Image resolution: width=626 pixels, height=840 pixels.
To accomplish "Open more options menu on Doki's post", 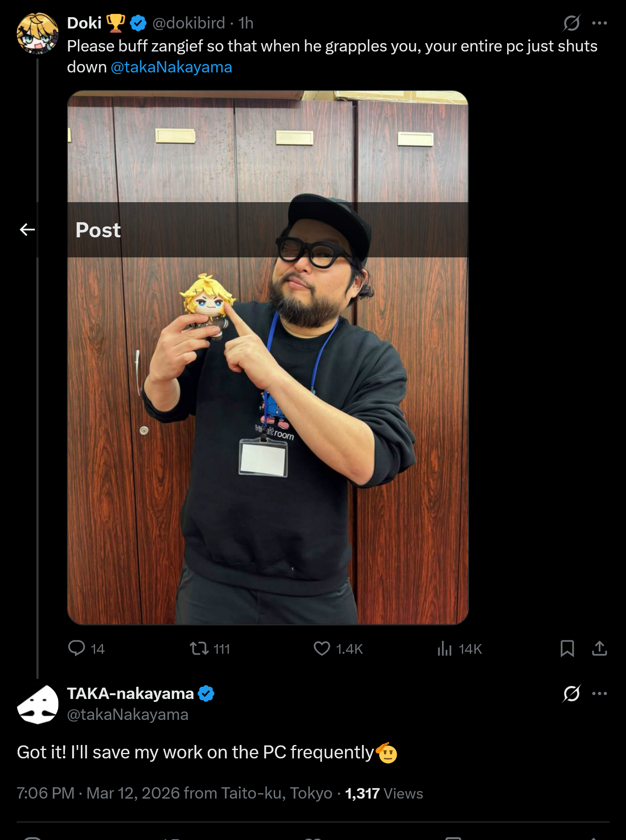I will pyautogui.click(x=599, y=23).
